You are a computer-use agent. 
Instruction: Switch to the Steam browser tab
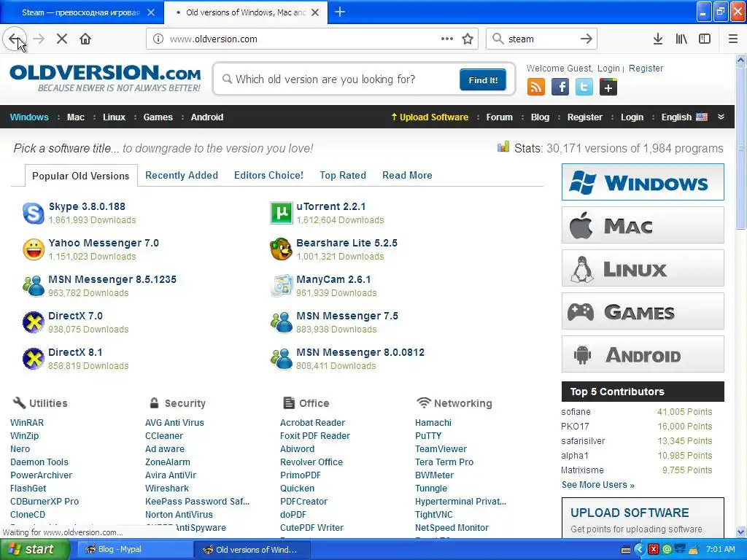[80, 12]
